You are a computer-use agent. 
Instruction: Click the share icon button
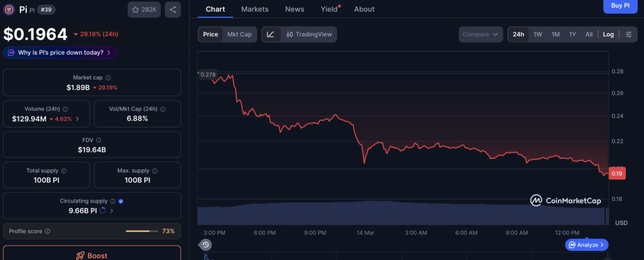173,10
